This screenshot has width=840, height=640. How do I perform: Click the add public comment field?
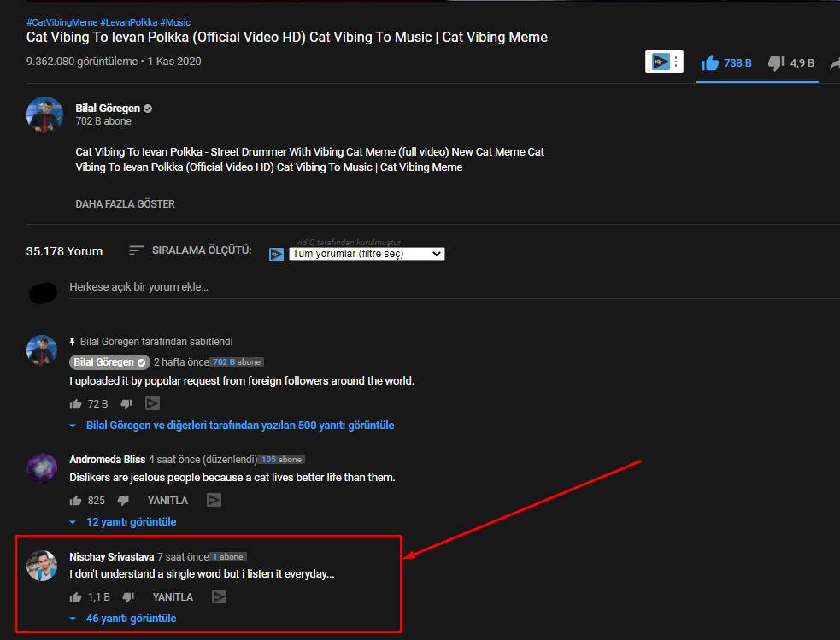(x=455, y=287)
